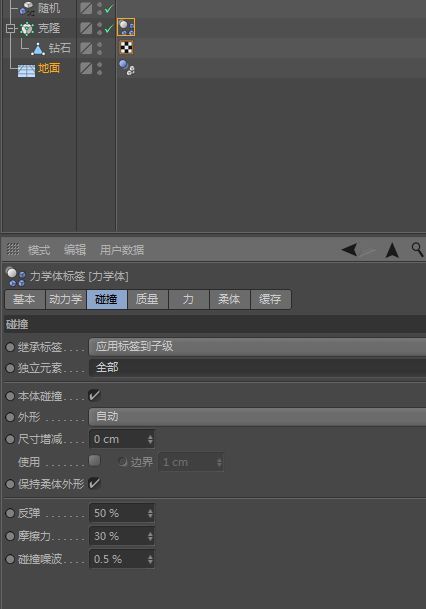The image size is (426, 609).
Task: Toggle the green enable checkmark on 随机
Action: pos(109,8)
